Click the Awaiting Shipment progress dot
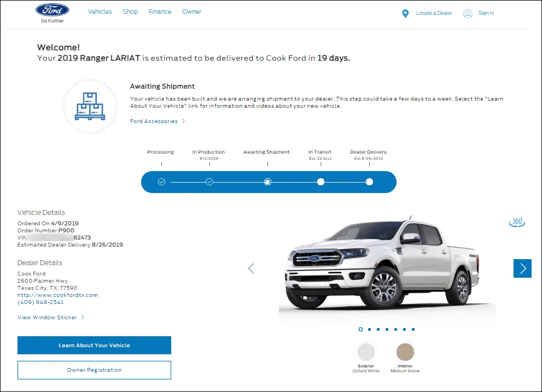 [267, 182]
